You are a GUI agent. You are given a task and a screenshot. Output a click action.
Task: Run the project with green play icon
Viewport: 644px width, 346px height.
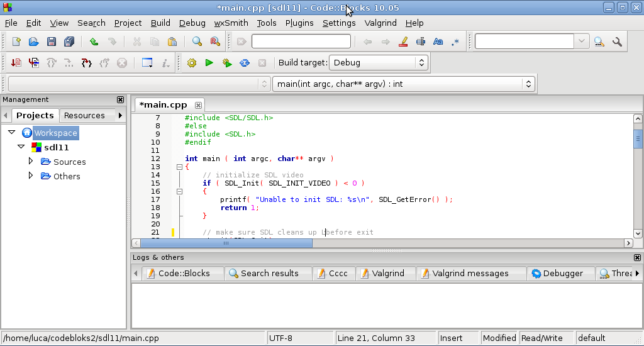(x=209, y=63)
